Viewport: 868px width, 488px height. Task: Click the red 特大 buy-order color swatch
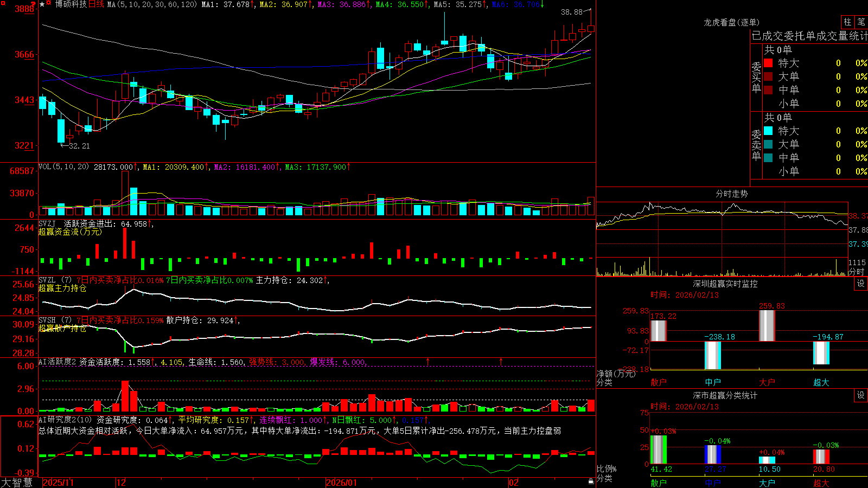768,63
